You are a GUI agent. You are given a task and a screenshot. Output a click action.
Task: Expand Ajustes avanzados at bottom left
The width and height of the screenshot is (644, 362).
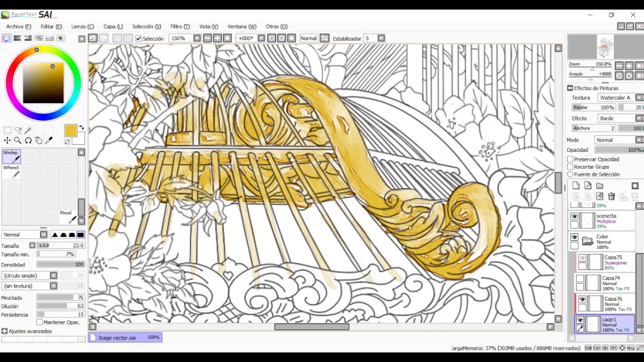(5, 331)
